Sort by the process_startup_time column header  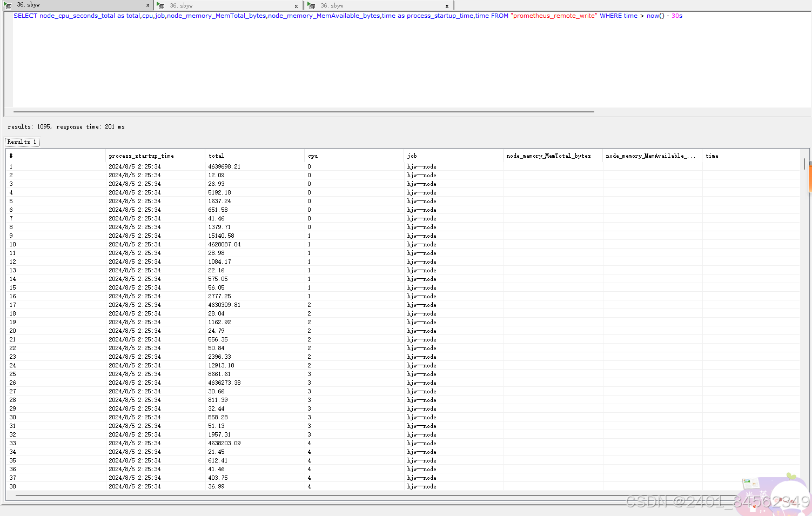coord(141,156)
